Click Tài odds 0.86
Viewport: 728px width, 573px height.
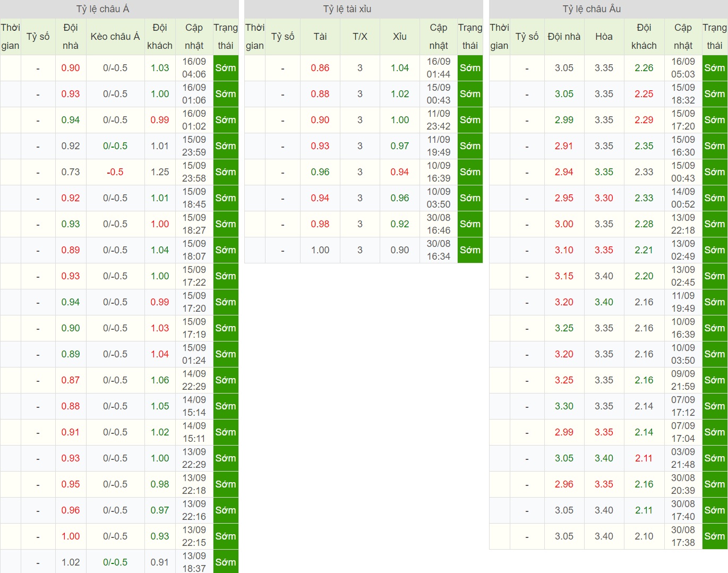pyautogui.click(x=320, y=68)
